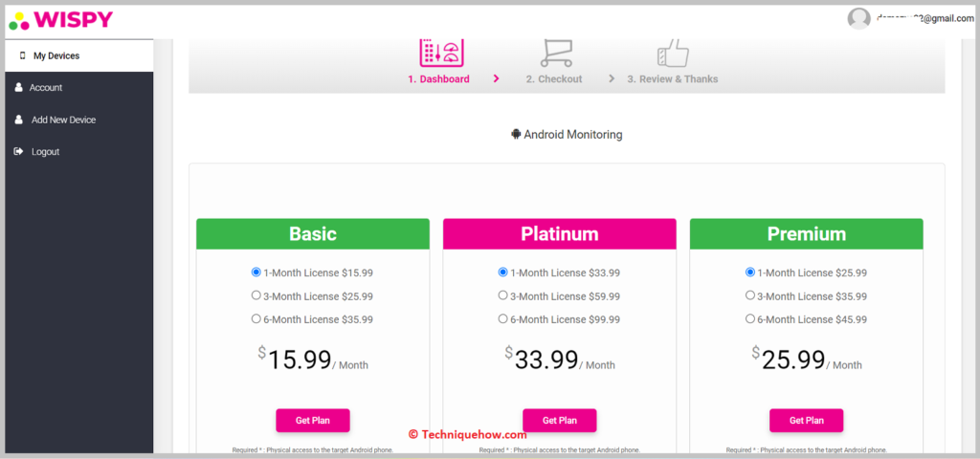Select Platinum 3-Month License $59.99
Screen dimensions: 980x459
pos(502,295)
